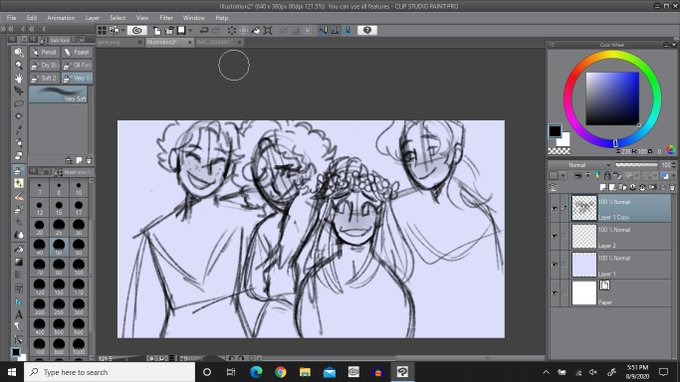Open the File menu
Viewport: 680px width, 382px height.
11,18
